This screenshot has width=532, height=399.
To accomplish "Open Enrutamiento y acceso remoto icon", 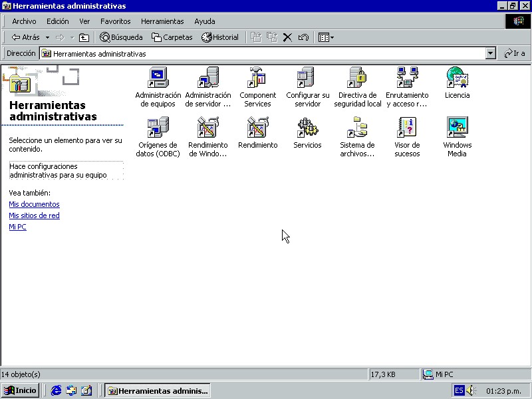I will click(407, 87).
